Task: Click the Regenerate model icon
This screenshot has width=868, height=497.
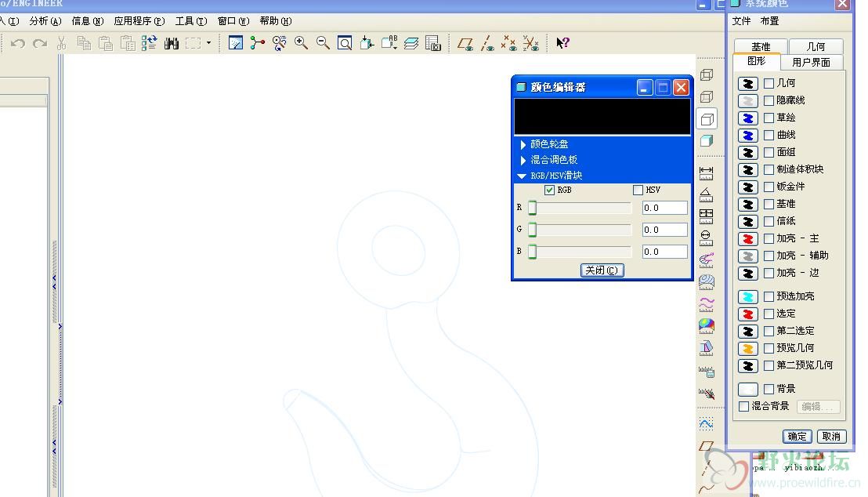Action: [149, 43]
